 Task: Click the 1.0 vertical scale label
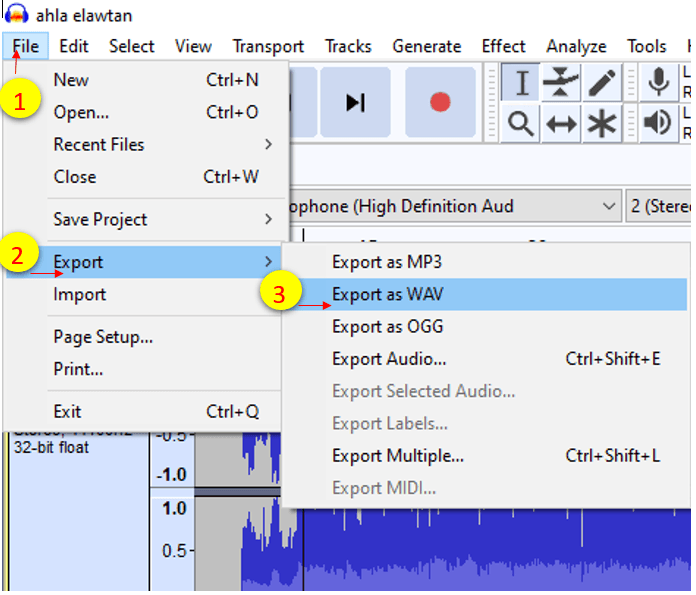point(174,508)
